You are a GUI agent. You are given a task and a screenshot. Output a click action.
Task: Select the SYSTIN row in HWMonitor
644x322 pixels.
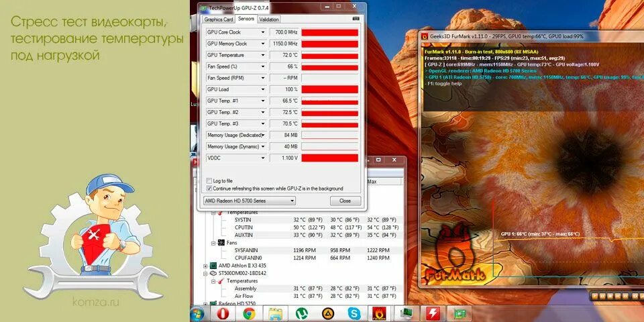tap(316, 220)
